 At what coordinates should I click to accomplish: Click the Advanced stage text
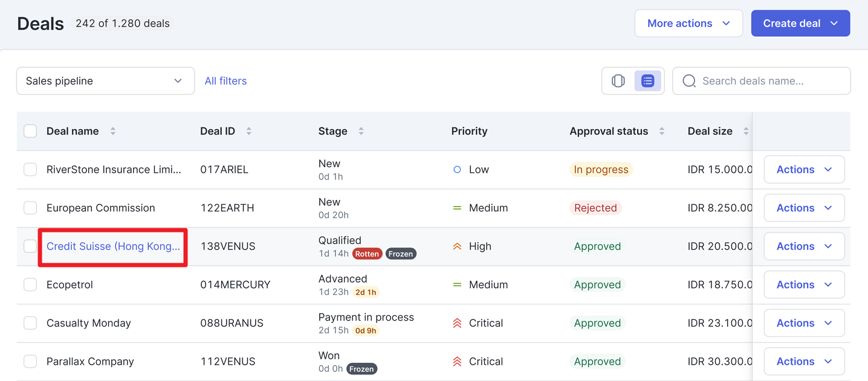click(x=343, y=279)
